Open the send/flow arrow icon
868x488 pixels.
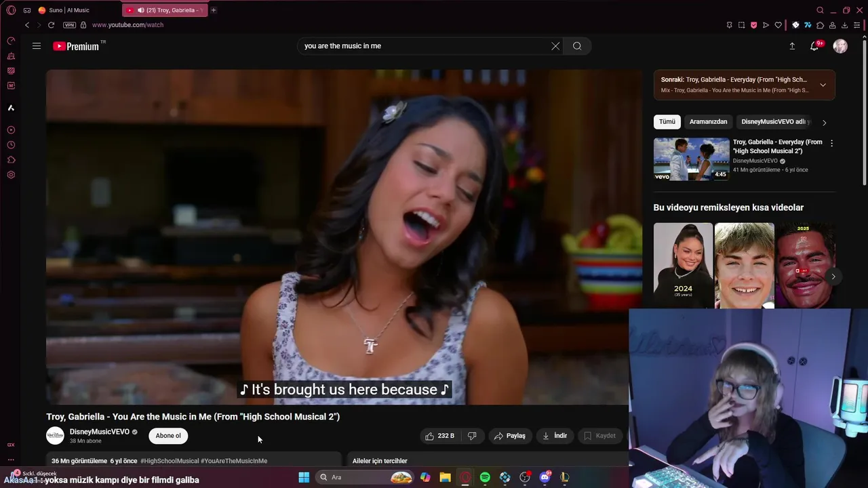766,25
